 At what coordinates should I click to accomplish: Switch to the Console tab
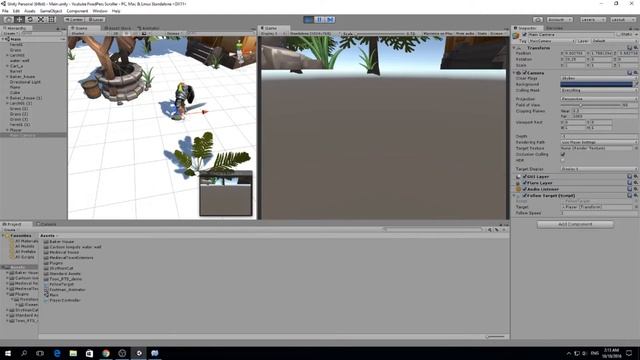coord(47,224)
